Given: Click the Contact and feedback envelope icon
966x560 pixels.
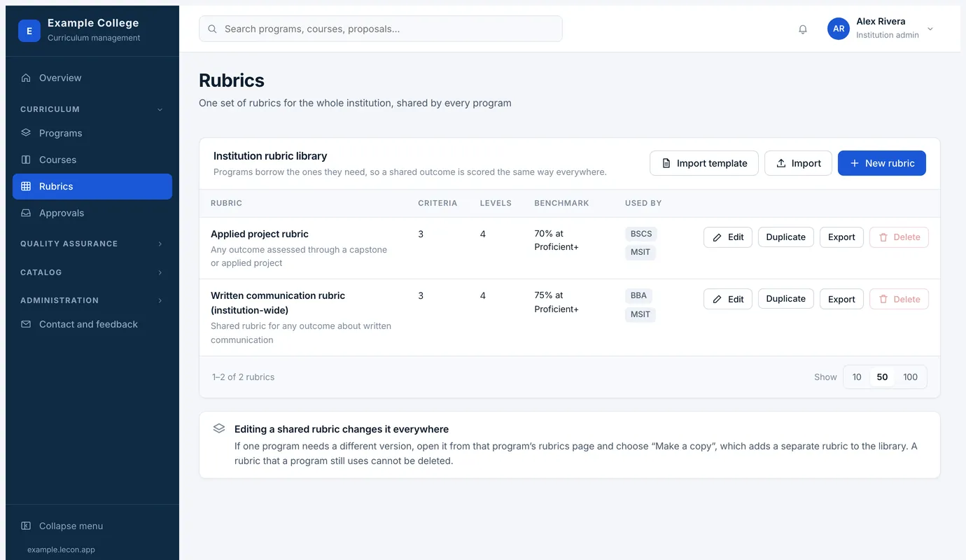Looking at the screenshot, I should click(x=26, y=324).
